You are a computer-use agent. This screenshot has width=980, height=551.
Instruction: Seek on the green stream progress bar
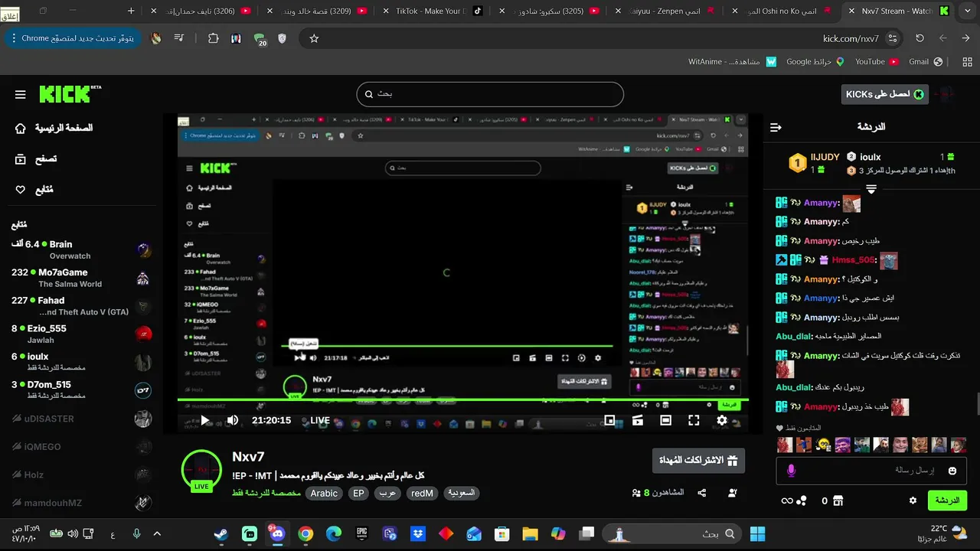(463, 399)
